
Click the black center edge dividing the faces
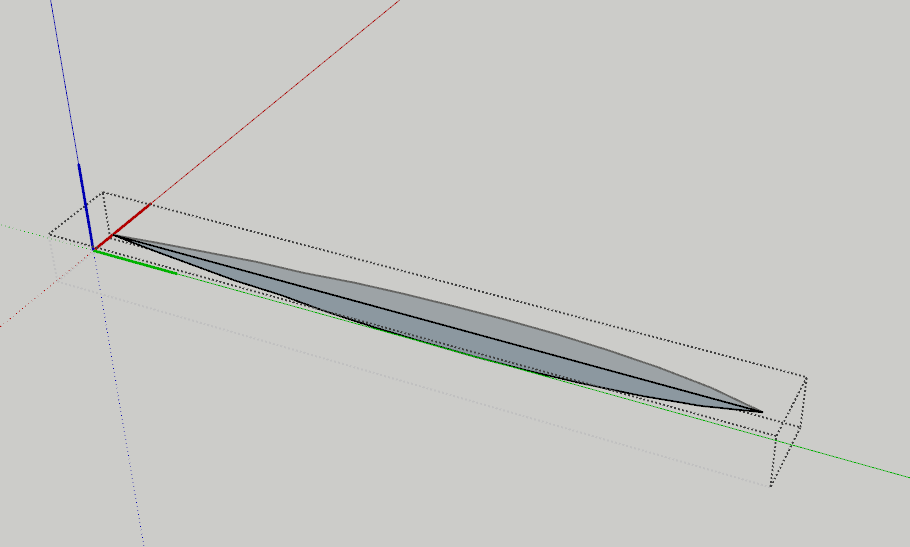(x=436, y=323)
